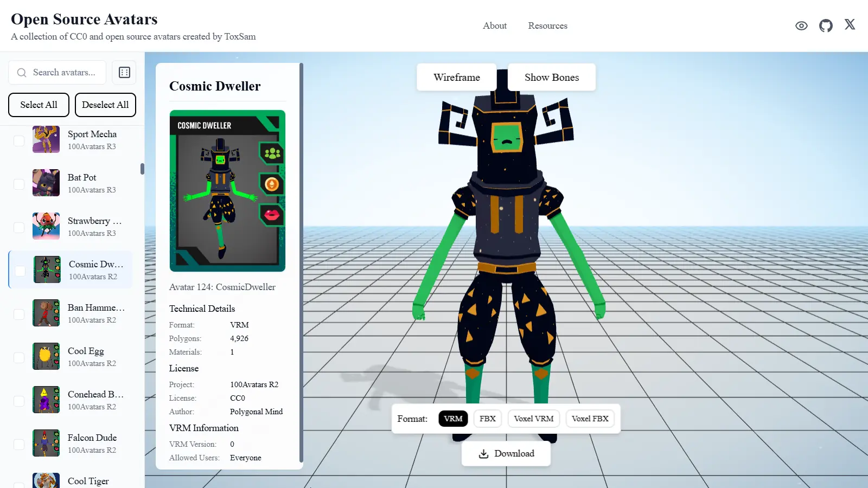Image resolution: width=868 pixels, height=488 pixels.
Task: Open the GitHub repository icon
Action: tap(826, 25)
